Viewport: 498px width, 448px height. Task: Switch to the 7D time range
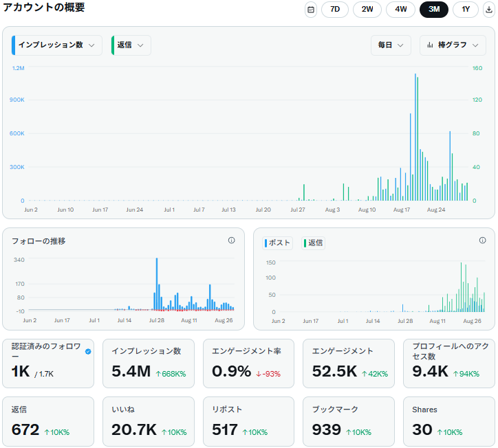coord(335,10)
